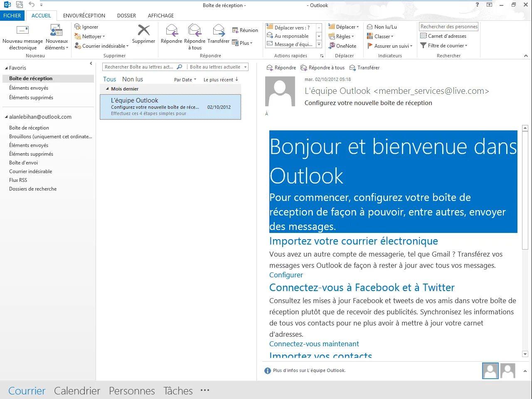532x399 pixels.
Task: Create a Nouveau message électronique
Action: coord(22,37)
